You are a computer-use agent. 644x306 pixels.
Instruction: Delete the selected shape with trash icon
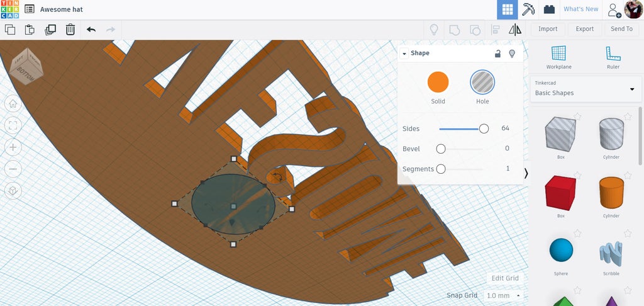70,30
